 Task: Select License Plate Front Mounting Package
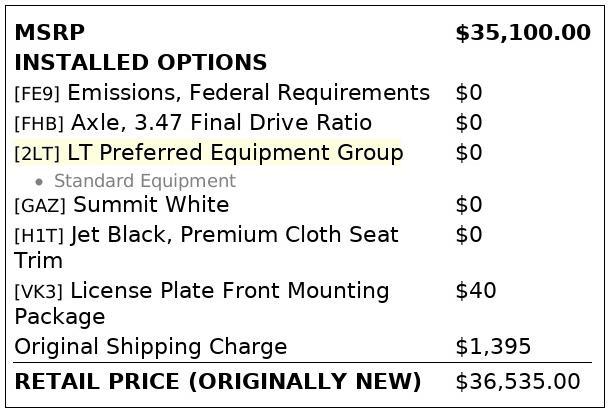230,291
